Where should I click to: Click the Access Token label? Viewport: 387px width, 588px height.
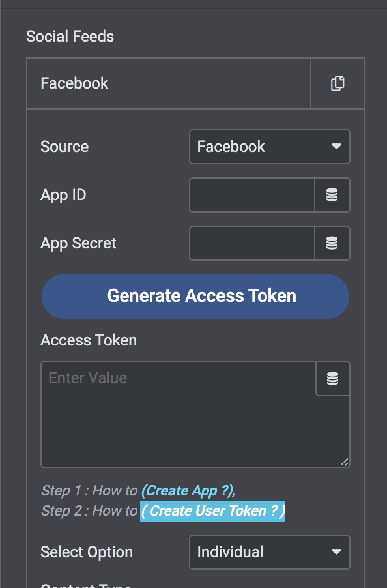click(x=88, y=340)
